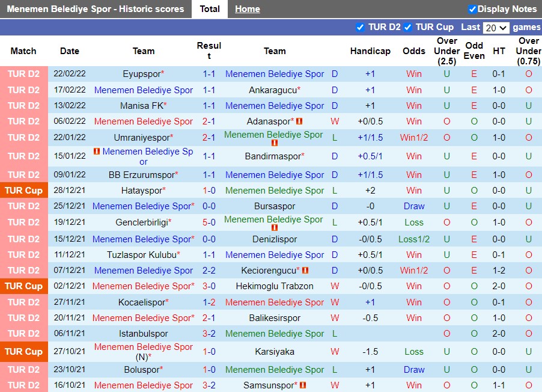Viewport: 542px width, 392px height.
Task: Click the 2-2 result against Keciorengucu
Action: (209, 271)
